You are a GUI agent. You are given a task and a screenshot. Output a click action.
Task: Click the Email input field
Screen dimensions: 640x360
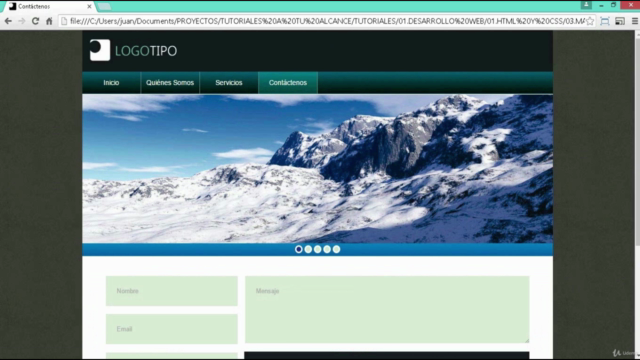click(x=171, y=329)
